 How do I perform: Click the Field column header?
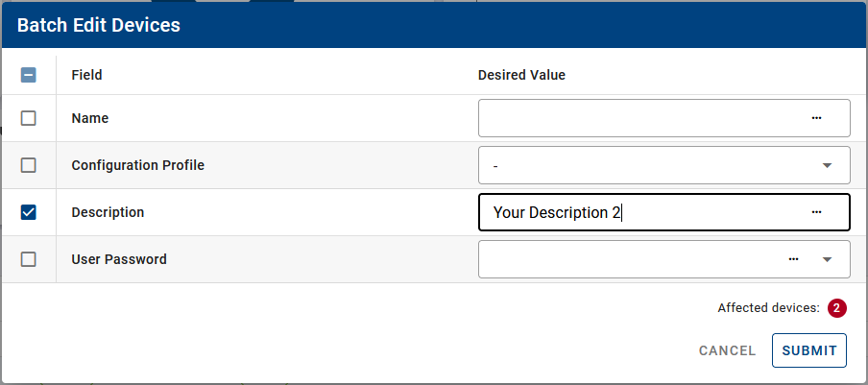(87, 75)
